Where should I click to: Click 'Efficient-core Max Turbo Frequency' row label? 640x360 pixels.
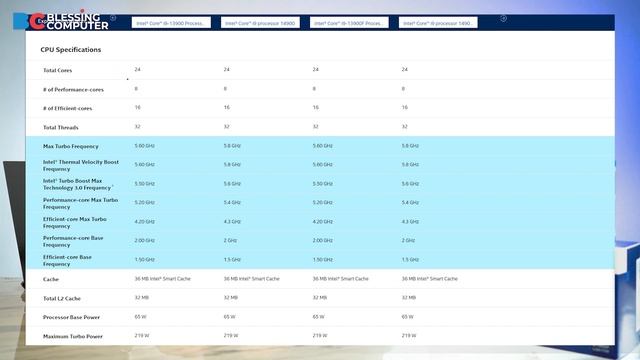pos(75,222)
